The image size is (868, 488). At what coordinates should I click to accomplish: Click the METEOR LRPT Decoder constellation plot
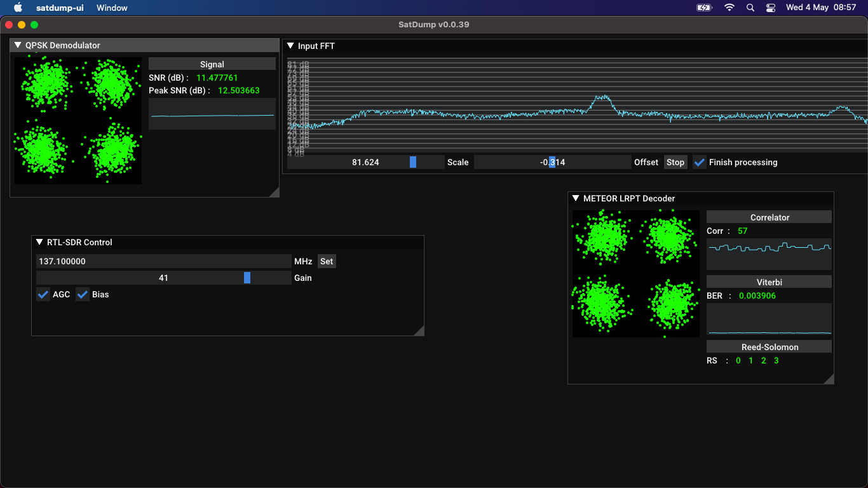pyautogui.click(x=636, y=274)
